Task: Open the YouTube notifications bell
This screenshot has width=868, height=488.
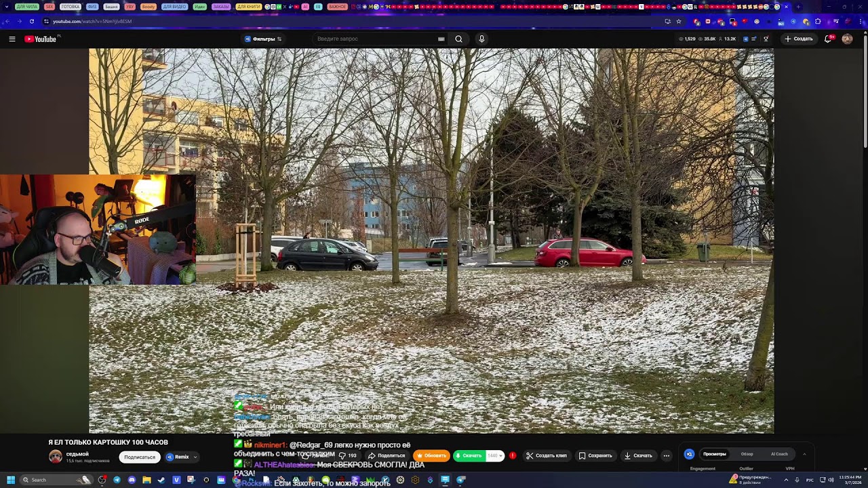Action: (828, 39)
